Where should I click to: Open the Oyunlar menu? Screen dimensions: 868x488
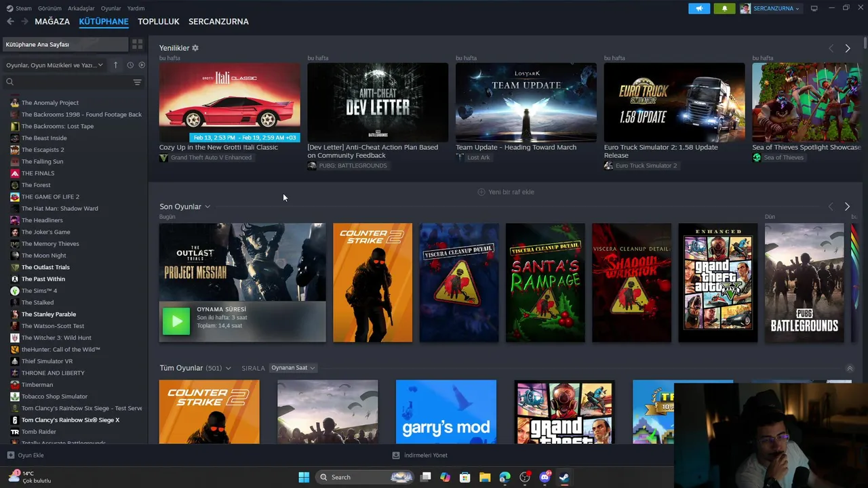[x=111, y=8]
